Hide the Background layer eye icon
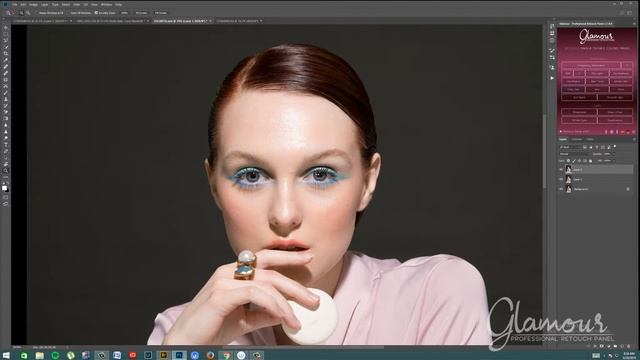640x360 pixels. 561,189
